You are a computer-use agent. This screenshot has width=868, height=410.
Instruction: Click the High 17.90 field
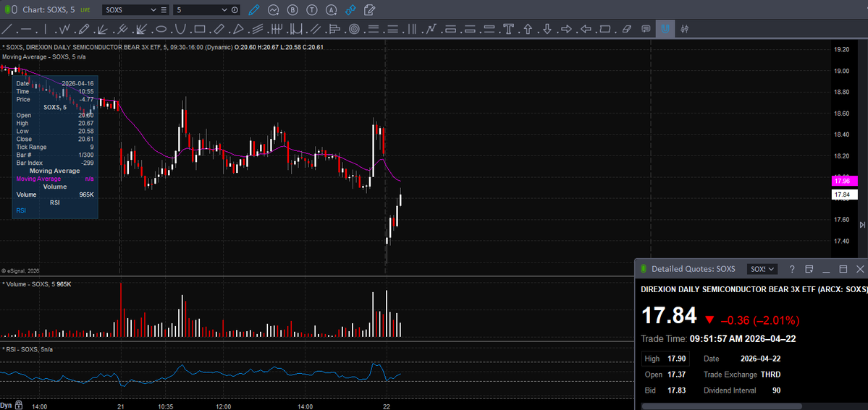point(665,359)
